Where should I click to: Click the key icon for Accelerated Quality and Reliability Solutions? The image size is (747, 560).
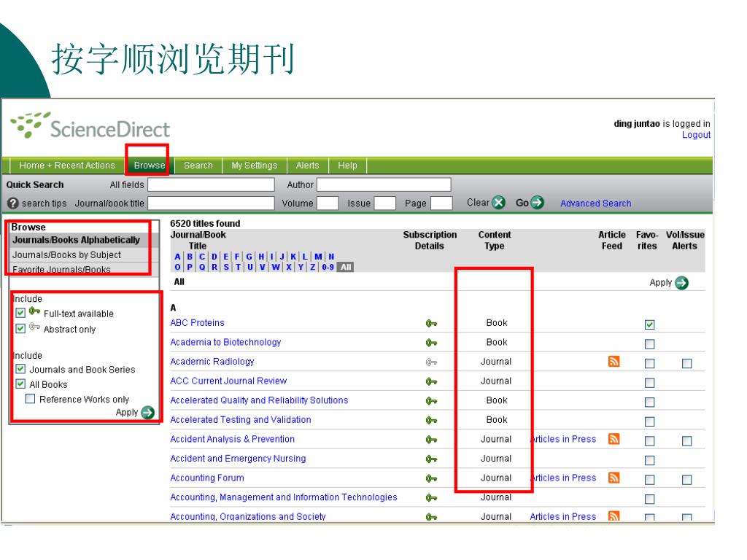pos(431,401)
